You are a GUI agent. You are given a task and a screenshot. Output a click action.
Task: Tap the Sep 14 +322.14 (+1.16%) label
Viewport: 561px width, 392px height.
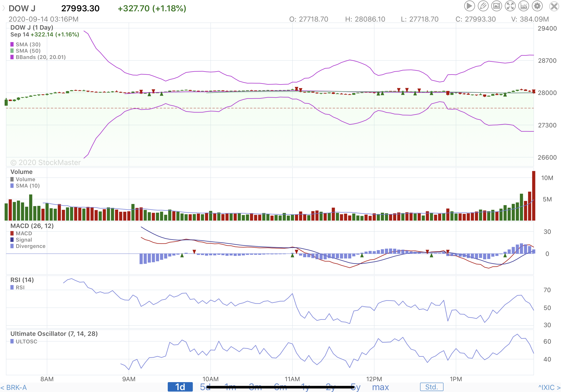pos(45,35)
